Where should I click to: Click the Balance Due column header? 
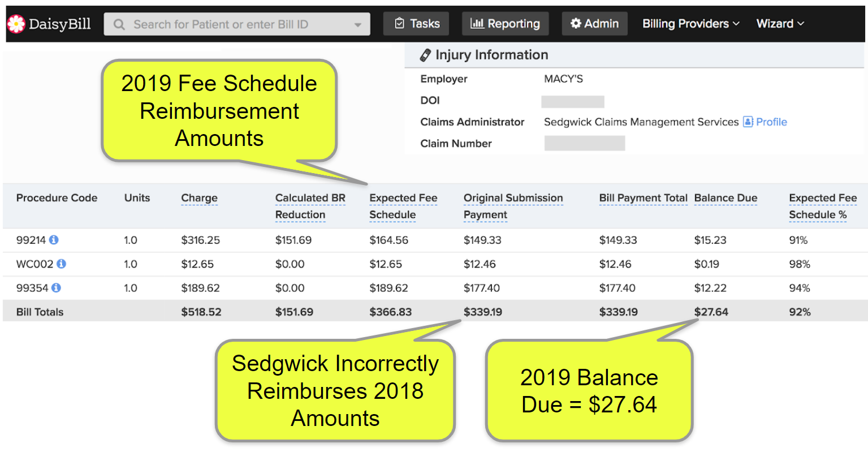(726, 198)
